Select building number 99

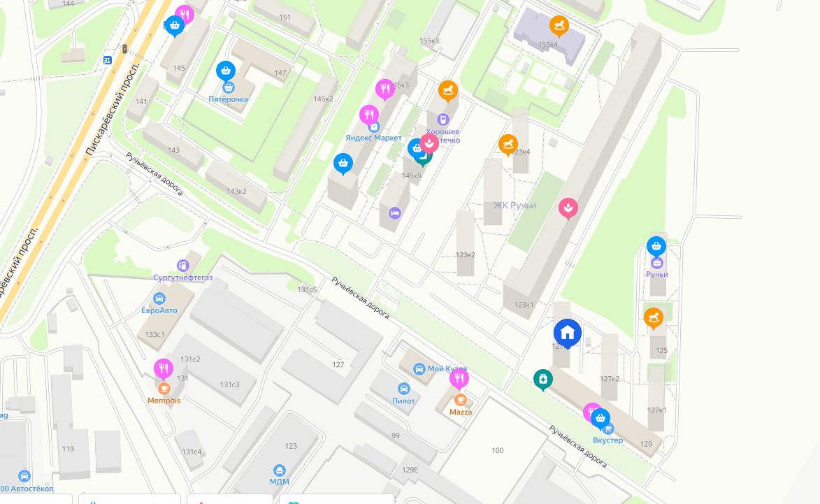(396, 435)
